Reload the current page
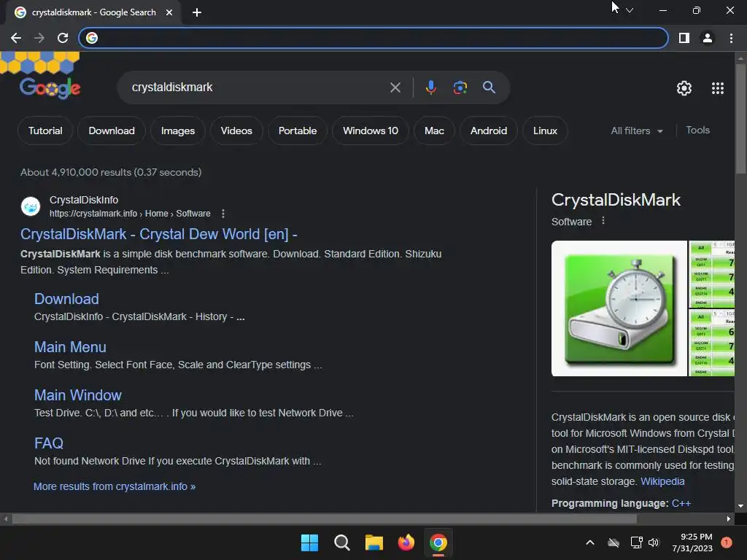 63,38
